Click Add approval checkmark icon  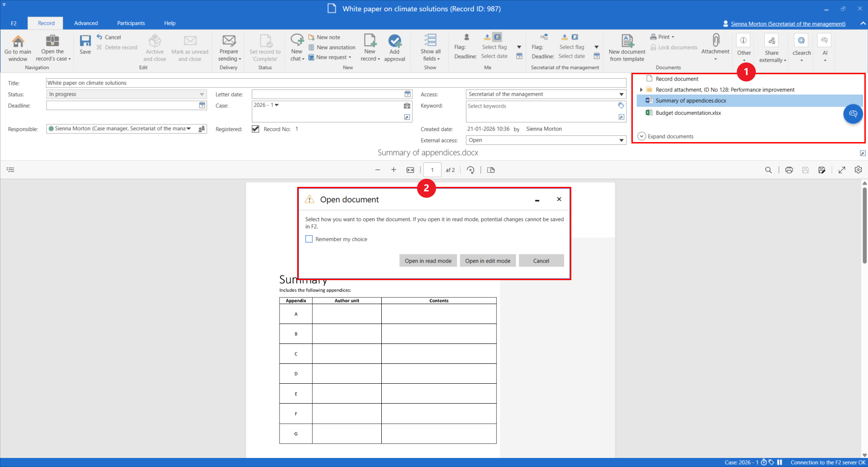pyautogui.click(x=395, y=41)
